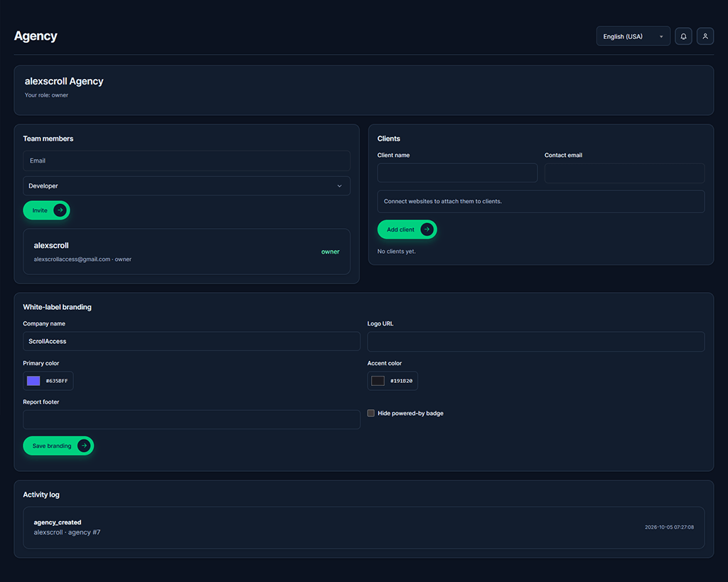Viewport: 728px width, 582px height.
Task: Focus the Contact email field
Action: point(624,173)
